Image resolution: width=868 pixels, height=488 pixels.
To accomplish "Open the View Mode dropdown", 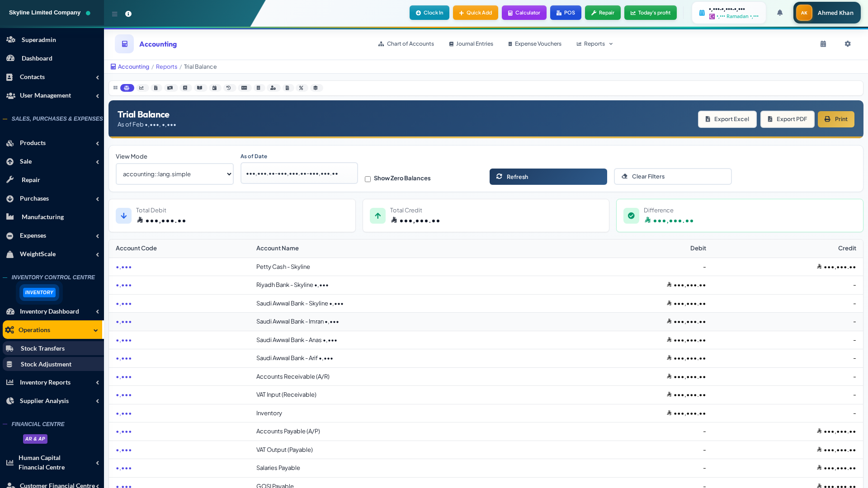I will [175, 174].
